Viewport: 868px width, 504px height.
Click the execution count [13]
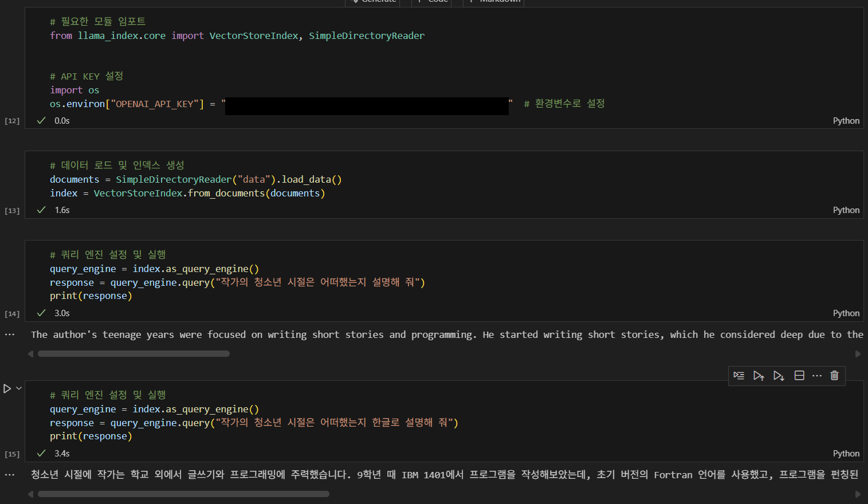click(x=12, y=211)
